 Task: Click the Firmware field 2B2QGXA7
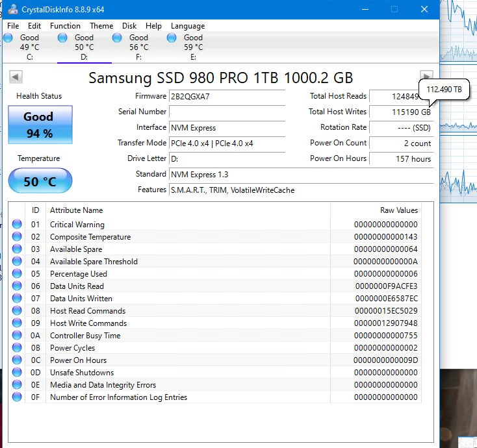point(227,97)
